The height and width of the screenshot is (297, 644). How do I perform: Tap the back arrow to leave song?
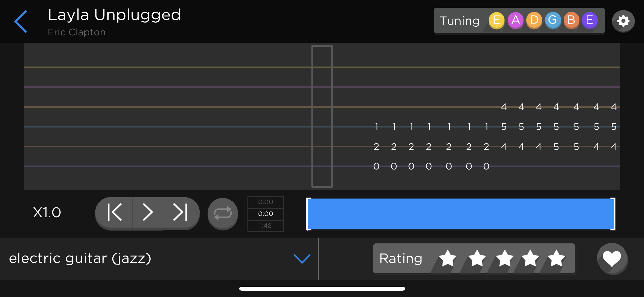21,22
